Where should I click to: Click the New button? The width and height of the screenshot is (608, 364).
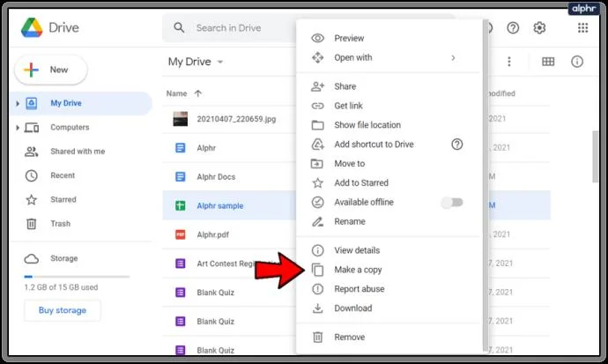pos(51,70)
